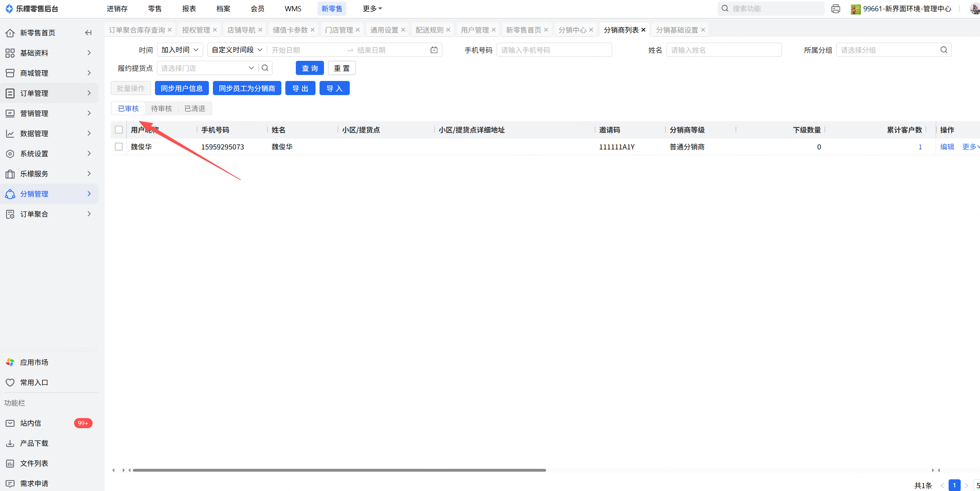Open the 加入时间 dropdown
This screenshot has height=491, width=980.
click(180, 50)
